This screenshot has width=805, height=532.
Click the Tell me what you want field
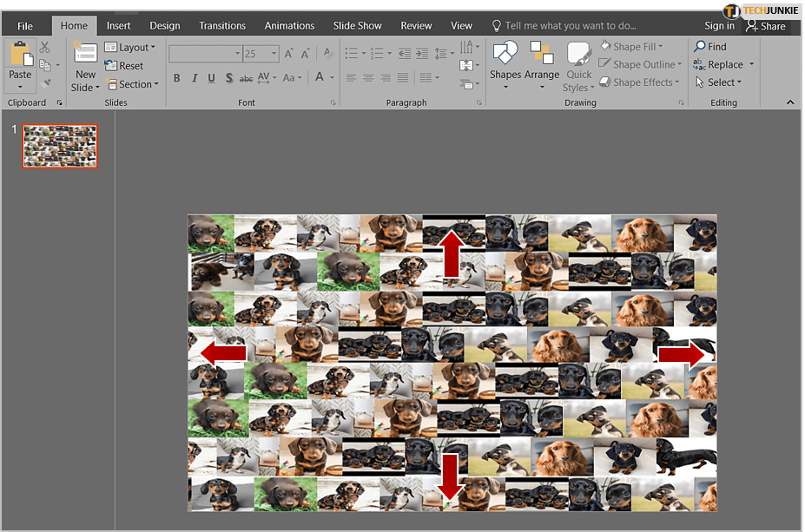coord(570,26)
